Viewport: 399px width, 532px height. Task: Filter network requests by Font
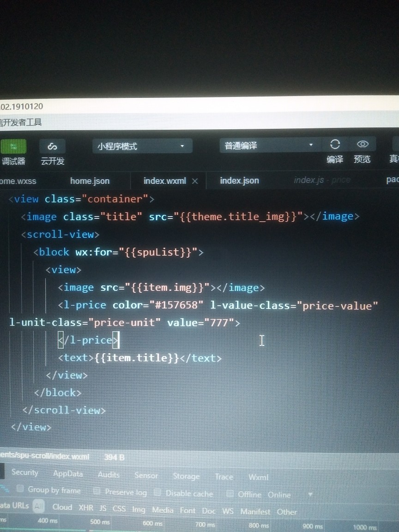point(187,510)
